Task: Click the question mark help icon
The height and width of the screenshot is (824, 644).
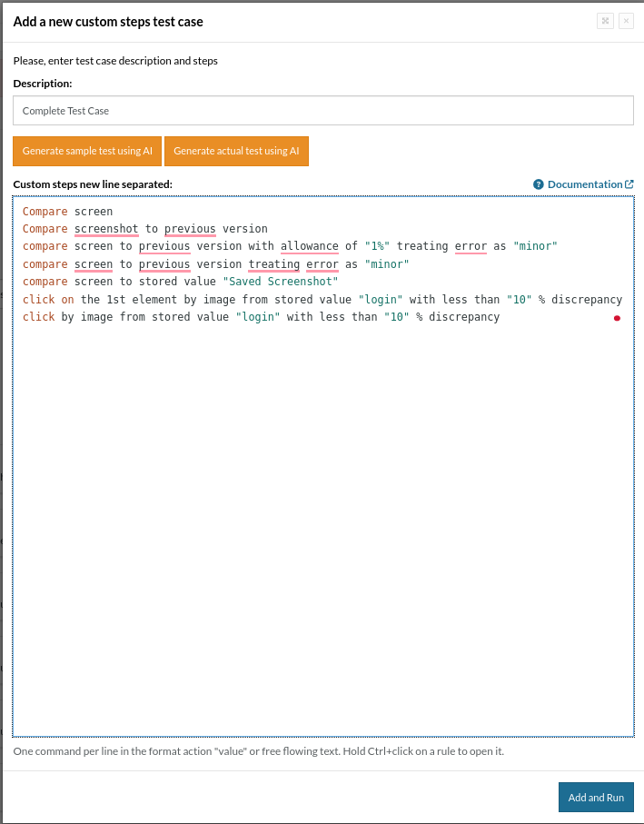Action: pos(539,184)
